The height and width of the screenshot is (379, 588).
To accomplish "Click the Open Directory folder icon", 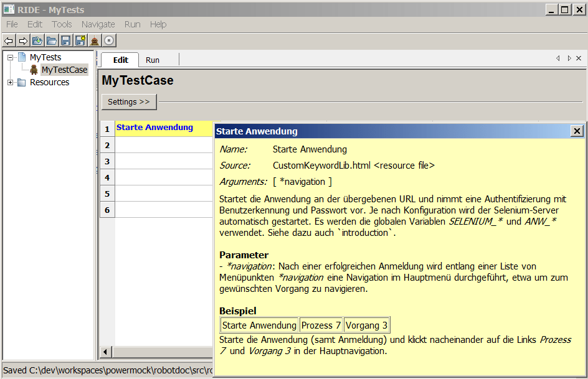I will point(52,41).
